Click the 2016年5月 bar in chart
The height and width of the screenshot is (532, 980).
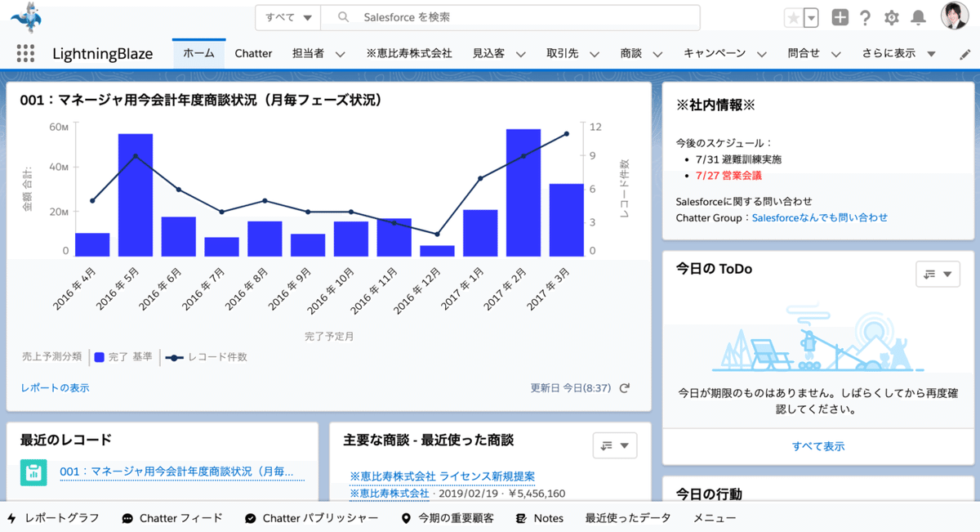[136, 194]
